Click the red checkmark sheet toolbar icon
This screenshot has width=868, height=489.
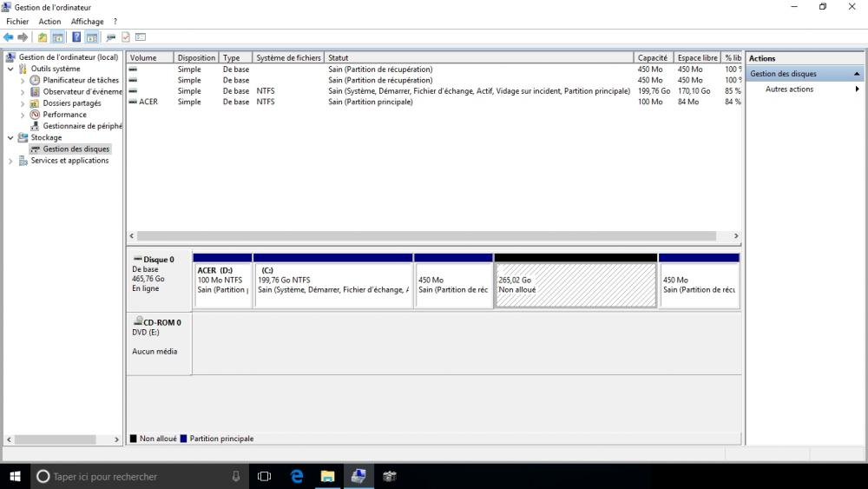tap(126, 37)
